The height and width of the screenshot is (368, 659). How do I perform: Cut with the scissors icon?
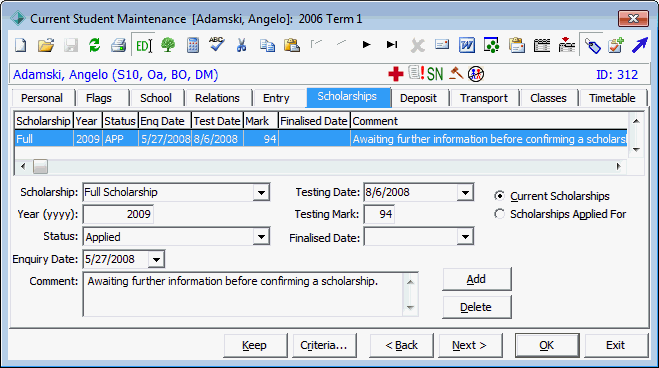coord(241,45)
